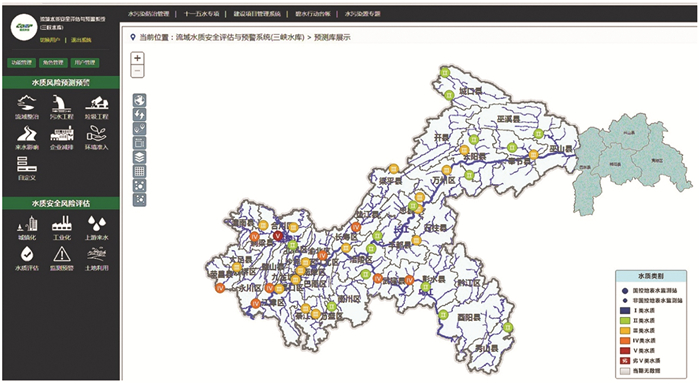The image size is (700, 384).
Task: Click the layers stack map tool
Action: tap(139, 157)
